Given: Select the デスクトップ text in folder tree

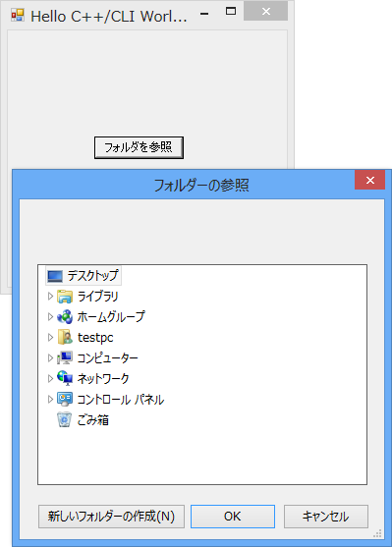Looking at the screenshot, I should click(x=93, y=276).
